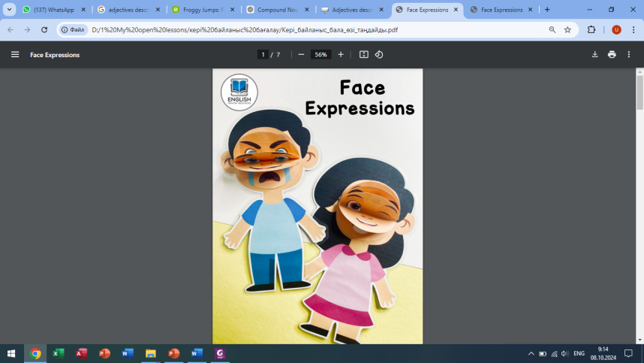This screenshot has width=644, height=363.
Task: Click the network tray icon
Action: click(555, 353)
